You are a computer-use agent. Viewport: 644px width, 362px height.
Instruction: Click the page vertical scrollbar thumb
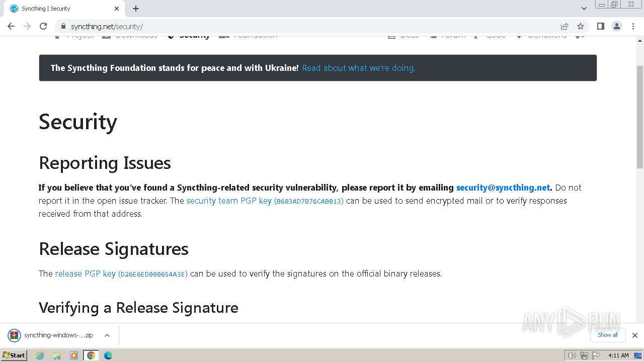pyautogui.click(x=640, y=117)
